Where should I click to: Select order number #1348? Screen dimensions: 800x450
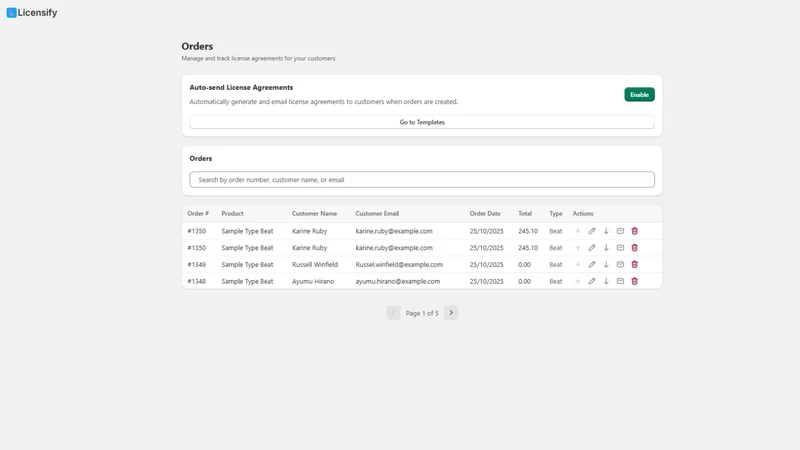click(x=196, y=281)
